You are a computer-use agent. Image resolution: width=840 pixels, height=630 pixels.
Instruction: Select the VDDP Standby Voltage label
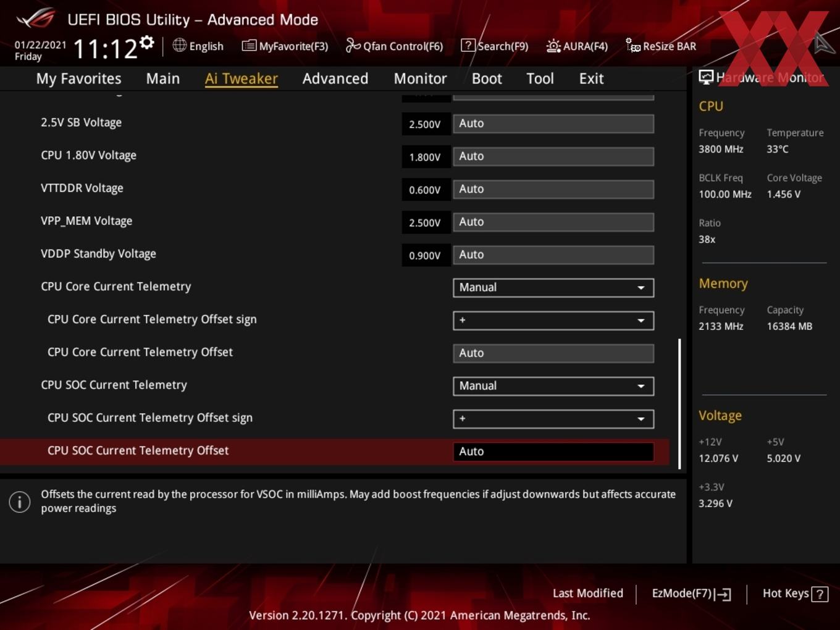click(98, 253)
